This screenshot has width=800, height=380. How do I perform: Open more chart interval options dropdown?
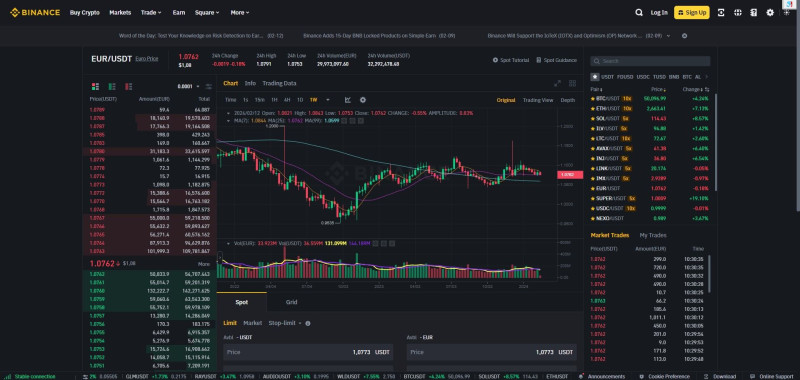point(328,100)
